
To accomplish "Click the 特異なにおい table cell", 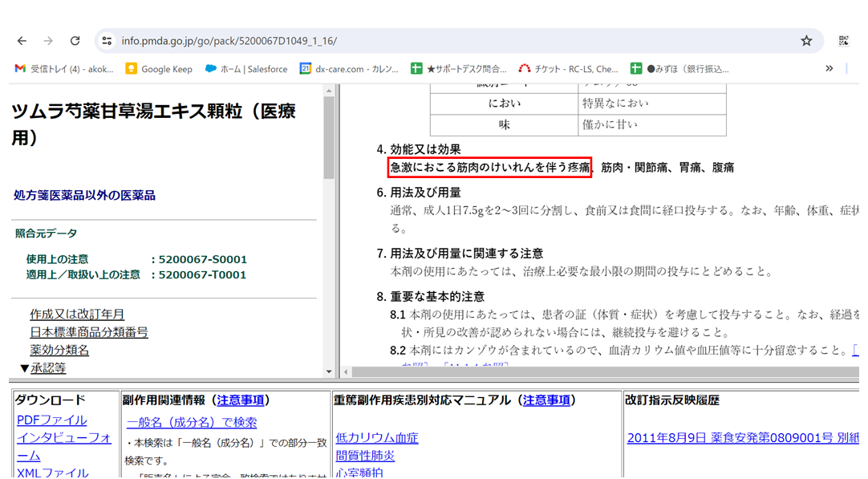I will (x=652, y=104).
